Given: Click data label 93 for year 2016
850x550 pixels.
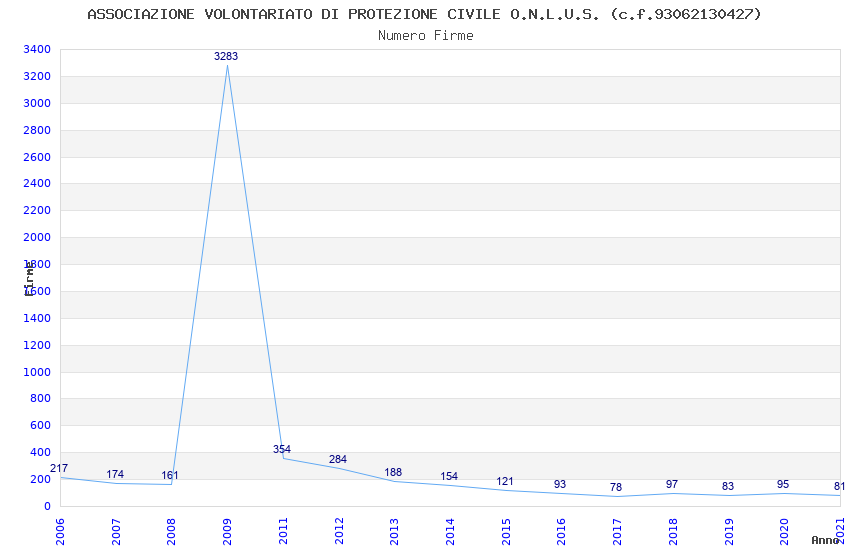Looking at the screenshot, I should [x=560, y=484].
